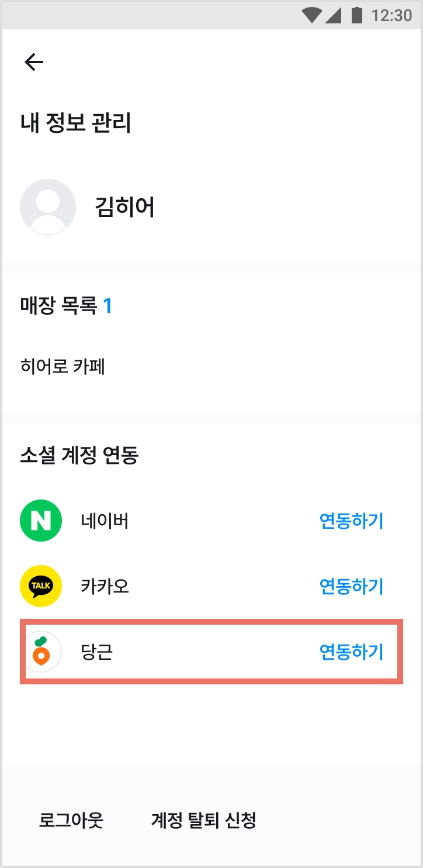Tap the back arrow icon
The image size is (423, 868).
(x=34, y=62)
